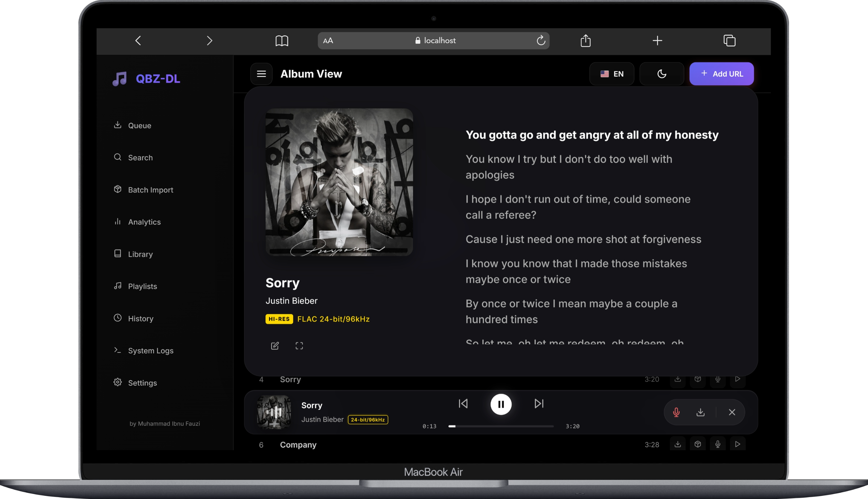Open History in the sidebar
This screenshot has width=868, height=499.
coord(133,319)
